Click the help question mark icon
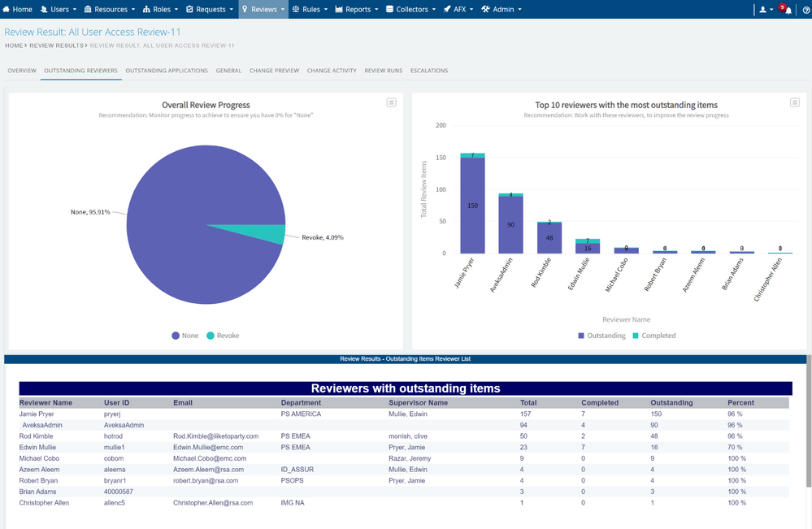Image resolution: width=812 pixels, height=529 pixels. pos(805,10)
